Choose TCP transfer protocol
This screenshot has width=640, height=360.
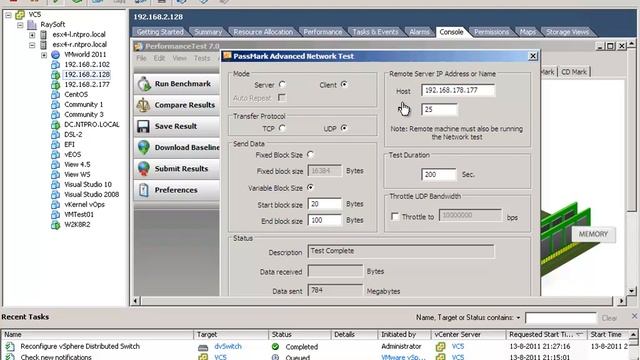(282, 128)
